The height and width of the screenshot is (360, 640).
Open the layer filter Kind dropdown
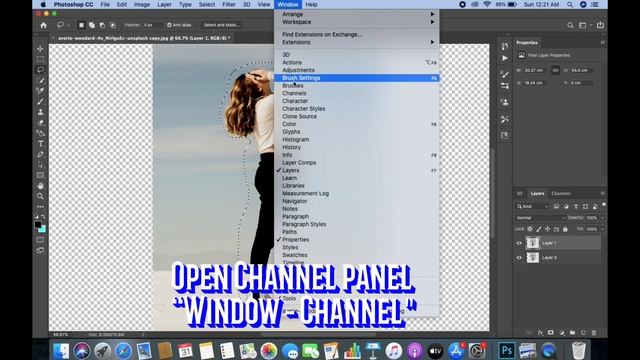tap(533, 207)
